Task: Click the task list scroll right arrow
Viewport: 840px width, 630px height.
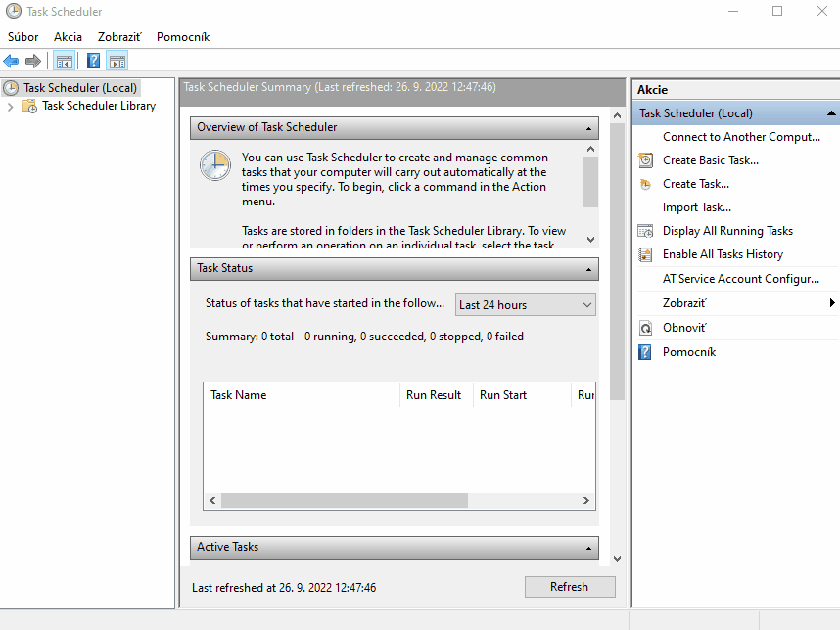Action: (x=586, y=501)
